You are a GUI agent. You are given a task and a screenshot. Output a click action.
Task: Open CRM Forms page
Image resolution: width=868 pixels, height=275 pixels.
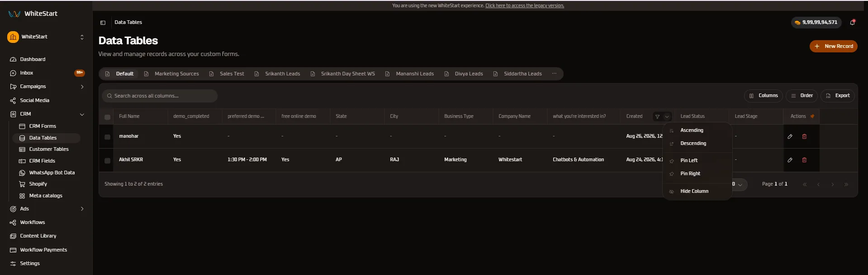tap(43, 126)
